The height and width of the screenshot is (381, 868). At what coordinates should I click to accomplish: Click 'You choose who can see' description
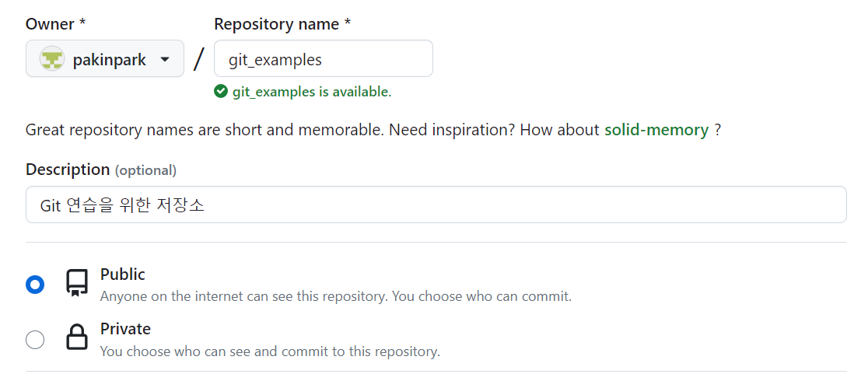pyautogui.click(x=270, y=351)
